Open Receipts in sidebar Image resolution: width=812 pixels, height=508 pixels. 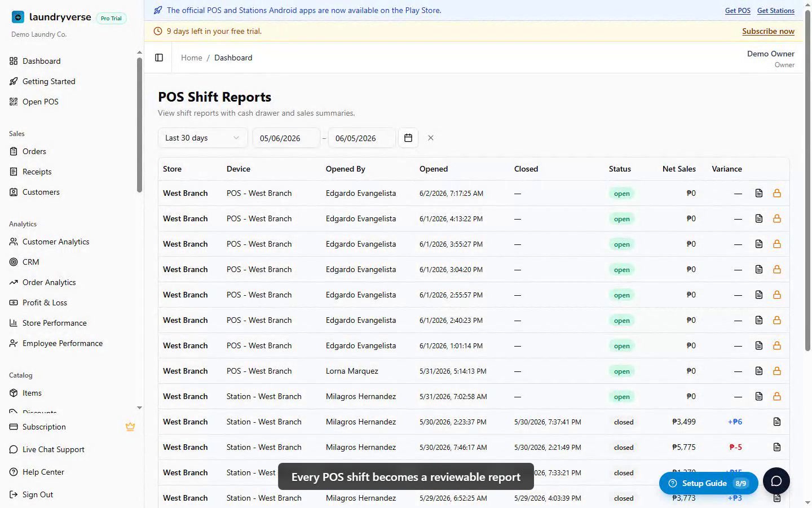pyautogui.click(x=30, y=172)
